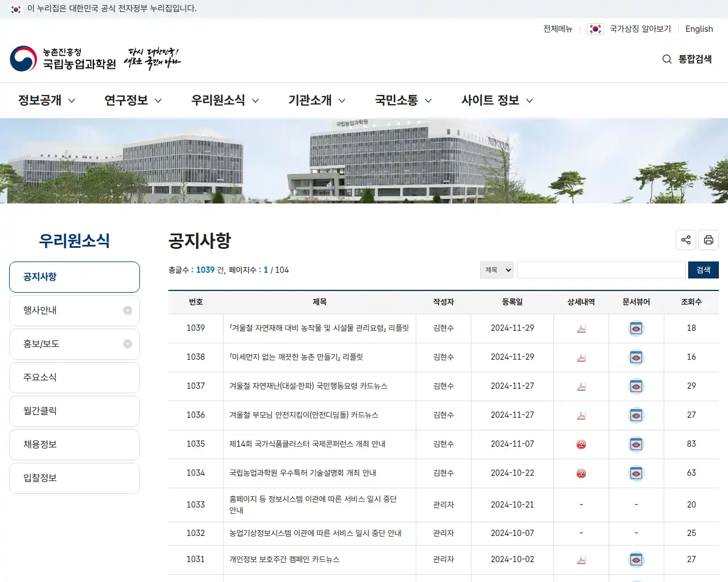Select 공지사항 in the sidebar
728x582 pixels.
[75, 277]
